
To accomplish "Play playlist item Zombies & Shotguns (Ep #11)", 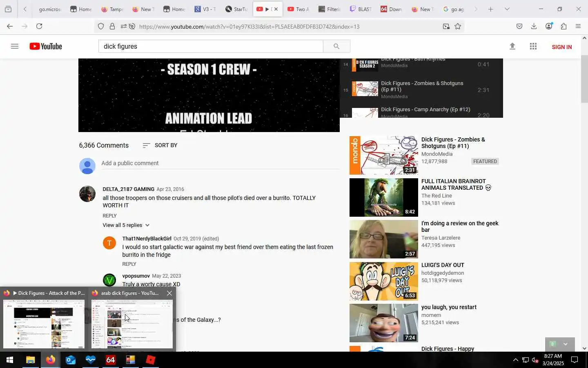I will (421, 90).
